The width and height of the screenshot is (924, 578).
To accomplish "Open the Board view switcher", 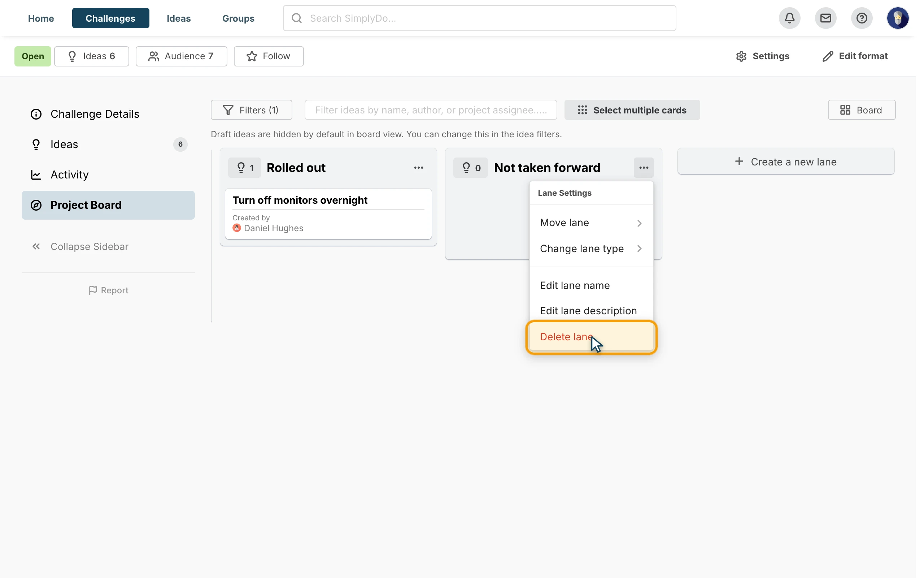I will [862, 110].
